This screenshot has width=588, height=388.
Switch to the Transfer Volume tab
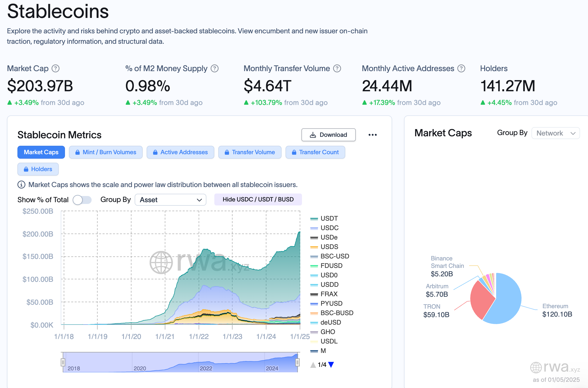[x=250, y=152]
